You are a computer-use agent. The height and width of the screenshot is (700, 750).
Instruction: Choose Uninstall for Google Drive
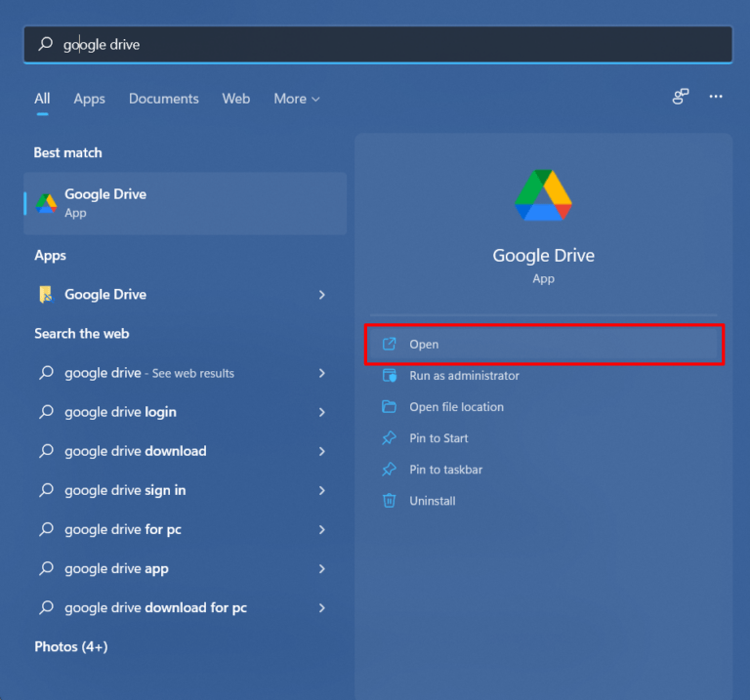544,501
